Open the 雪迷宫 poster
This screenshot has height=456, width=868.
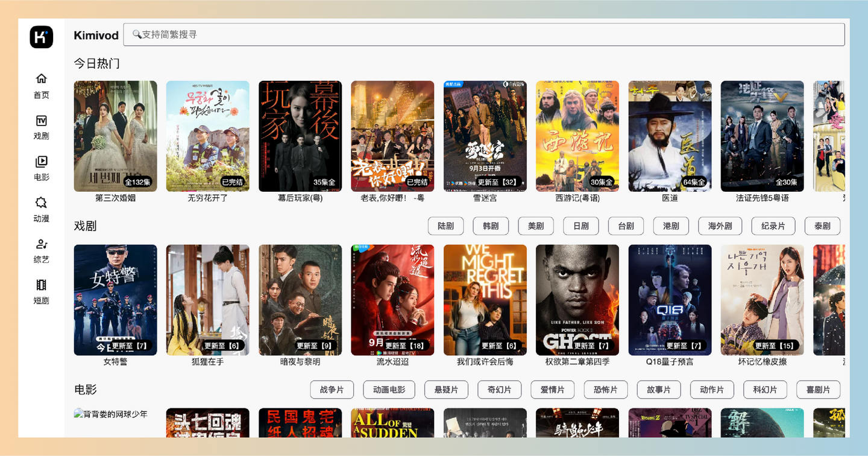pyautogui.click(x=485, y=136)
